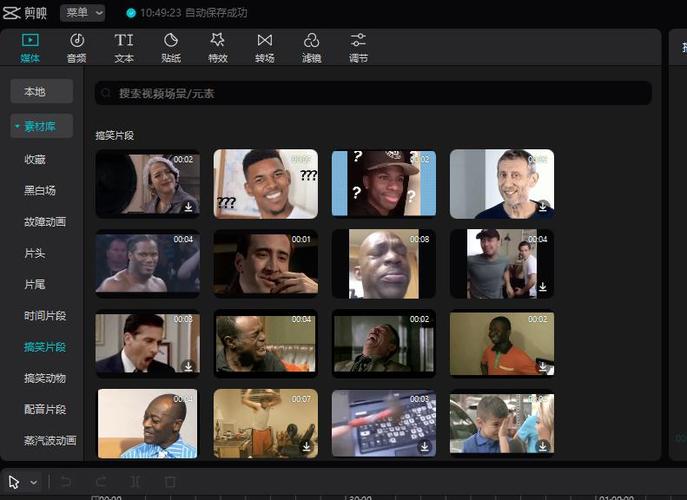The width and height of the screenshot is (687, 500).
Task: Open the 文本 (Text) panel
Action: coord(124,46)
